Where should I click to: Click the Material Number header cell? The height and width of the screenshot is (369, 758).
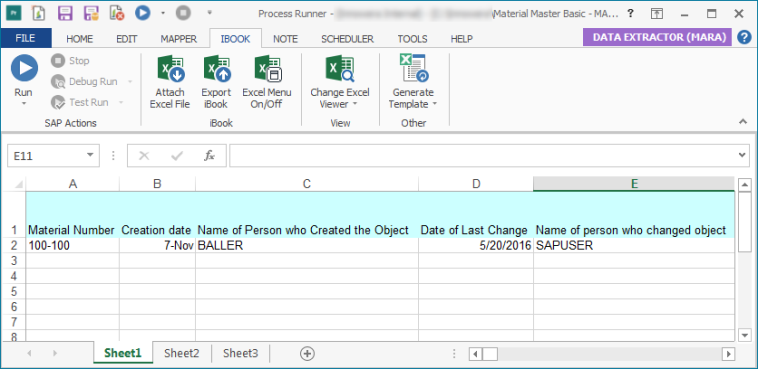click(73, 215)
